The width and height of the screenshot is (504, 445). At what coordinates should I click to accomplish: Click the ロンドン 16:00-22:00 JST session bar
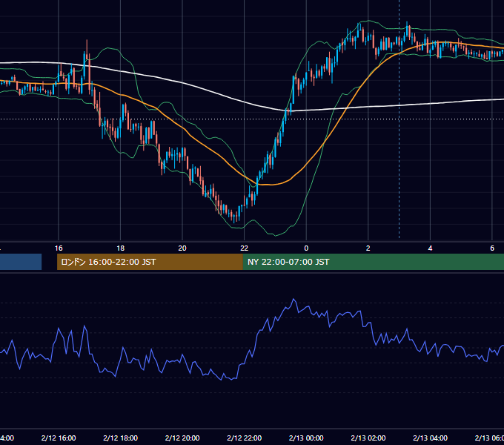[150, 262]
